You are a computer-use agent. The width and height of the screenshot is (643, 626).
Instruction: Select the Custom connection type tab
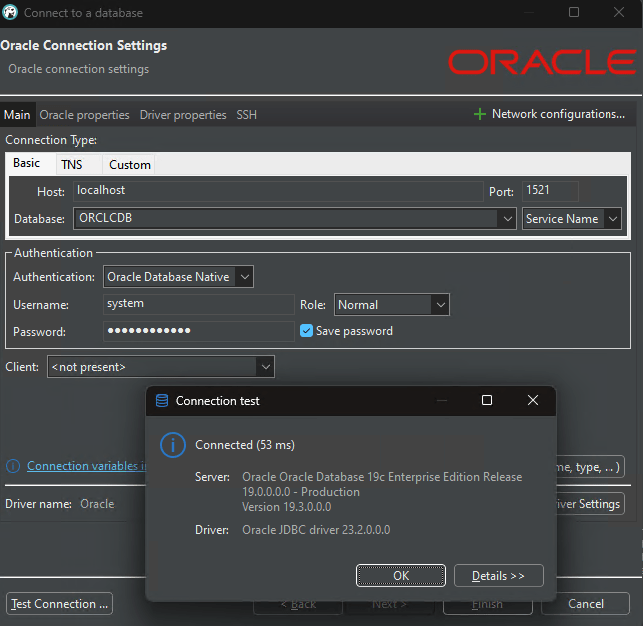click(130, 165)
